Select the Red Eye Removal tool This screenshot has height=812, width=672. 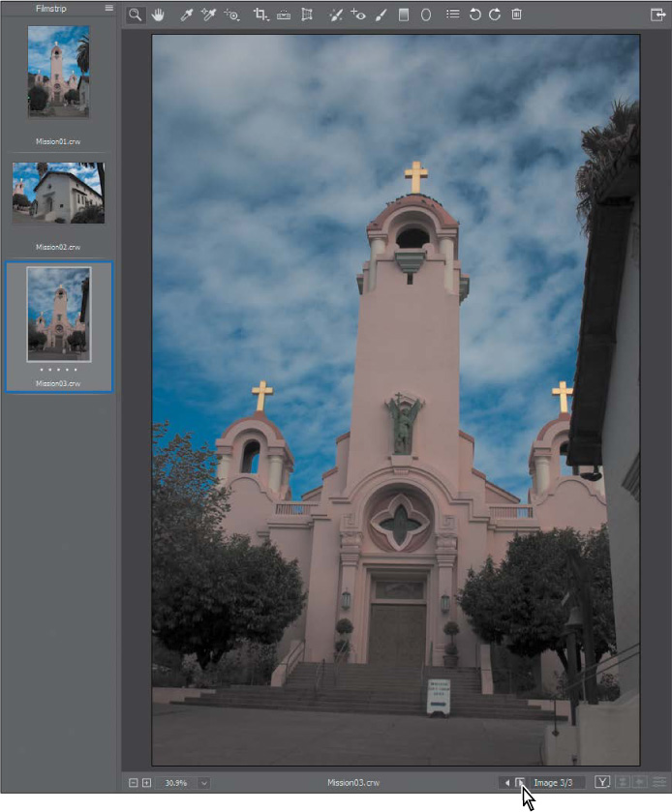tap(358, 15)
